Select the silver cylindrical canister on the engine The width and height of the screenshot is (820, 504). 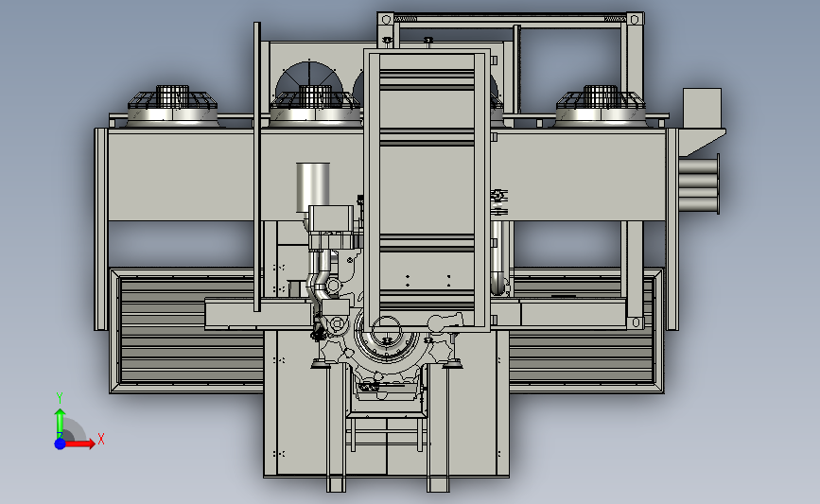313,187
